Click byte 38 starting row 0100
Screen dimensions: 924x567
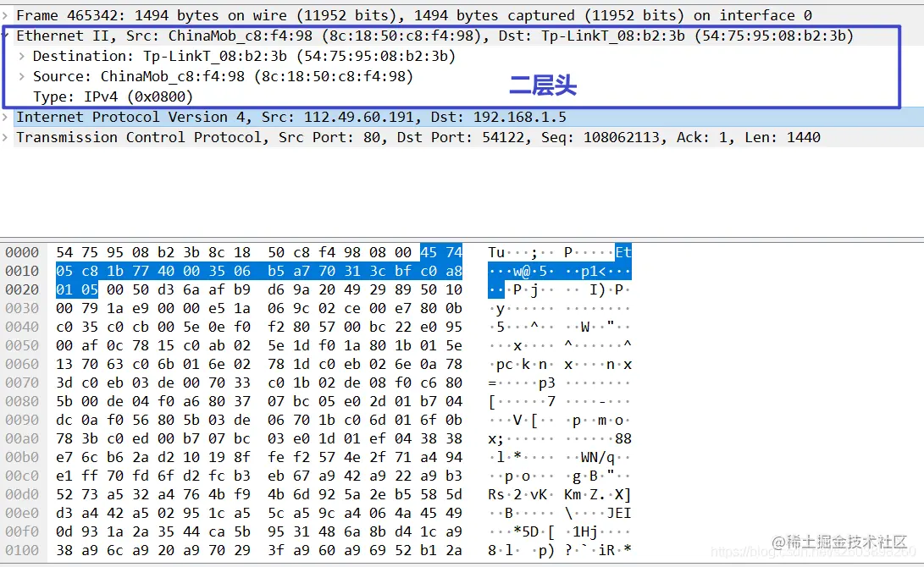click(x=64, y=551)
